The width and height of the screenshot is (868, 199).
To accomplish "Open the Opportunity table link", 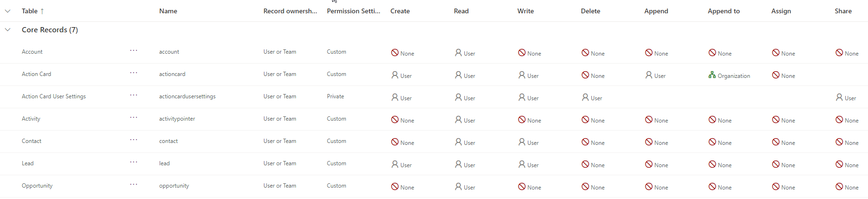I will (x=37, y=186).
